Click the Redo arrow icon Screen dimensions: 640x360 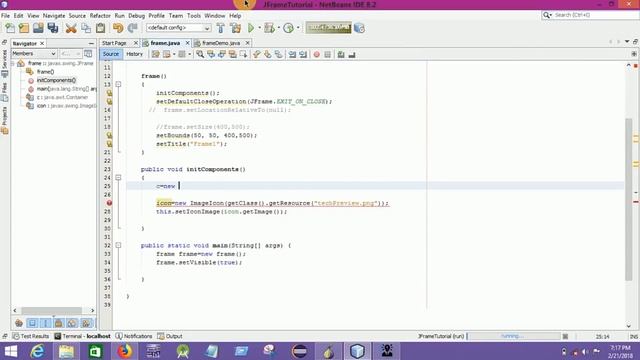pyautogui.click(x=133, y=28)
